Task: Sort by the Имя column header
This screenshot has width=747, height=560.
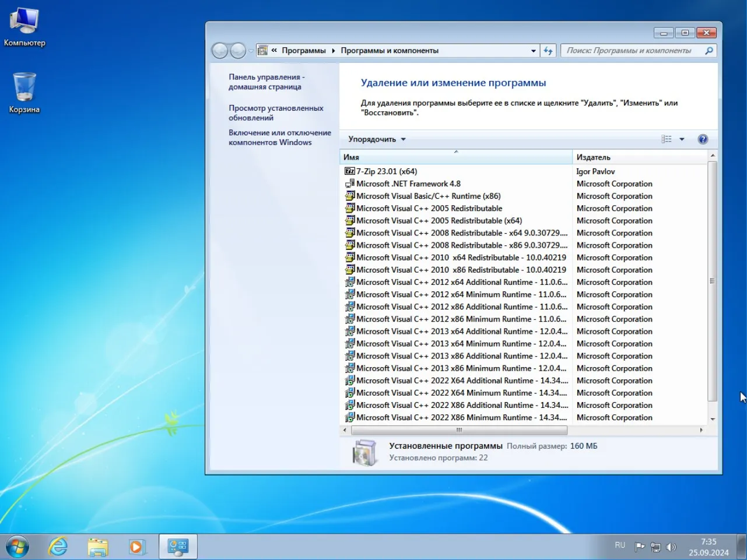Action: click(456, 157)
